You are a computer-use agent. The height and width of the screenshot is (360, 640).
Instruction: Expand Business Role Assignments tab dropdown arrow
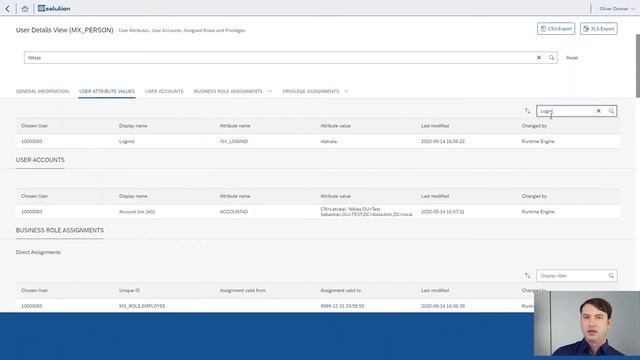pyautogui.click(x=270, y=91)
